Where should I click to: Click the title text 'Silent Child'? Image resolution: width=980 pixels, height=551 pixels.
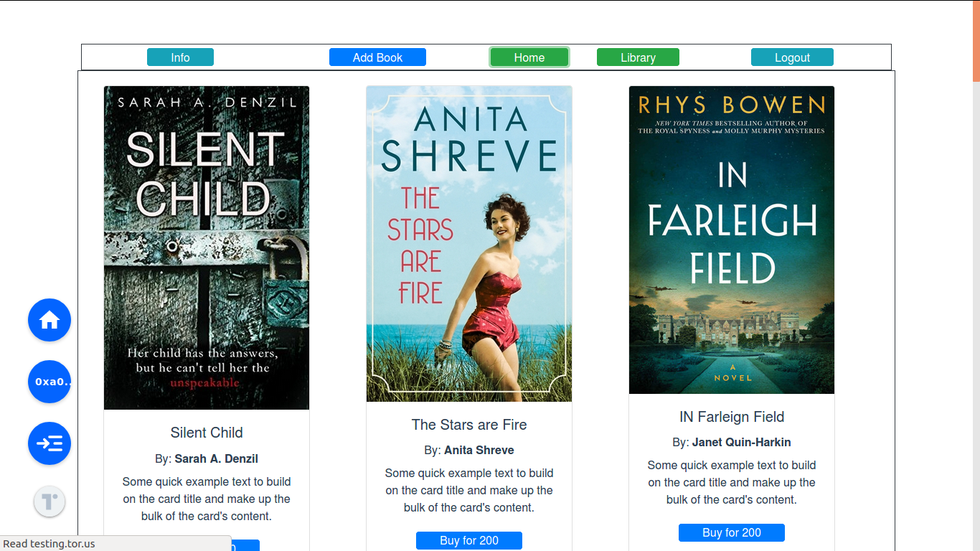(x=207, y=433)
